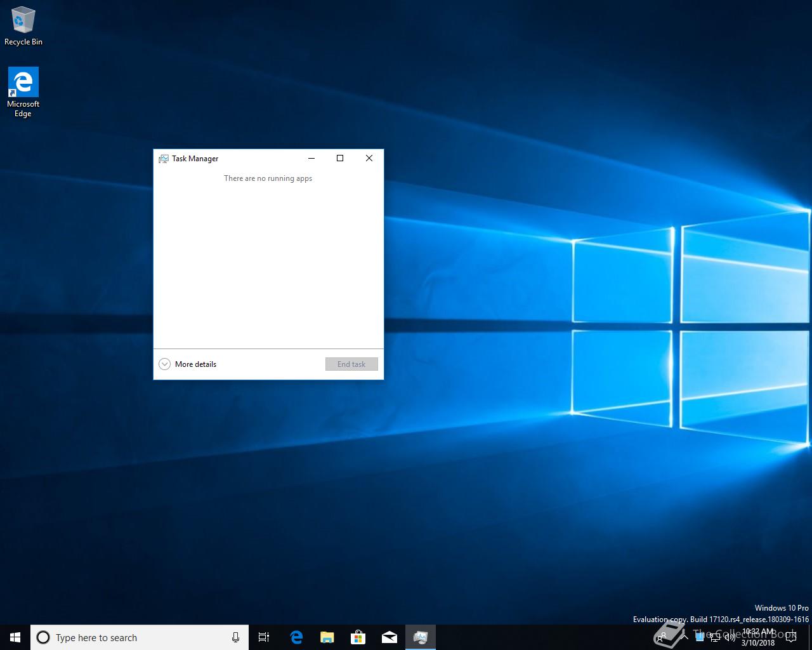Expand Task Manager with More details

tap(188, 364)
